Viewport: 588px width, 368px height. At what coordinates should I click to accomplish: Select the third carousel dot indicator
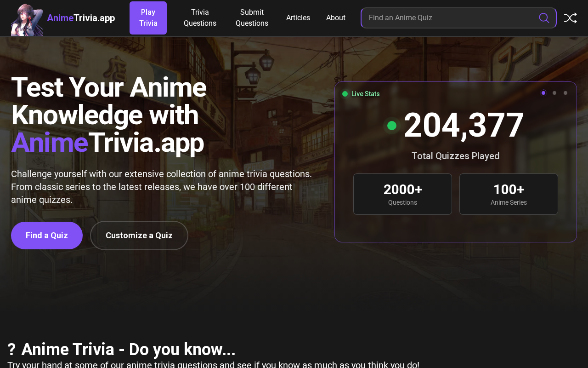[x=565, y=93]
